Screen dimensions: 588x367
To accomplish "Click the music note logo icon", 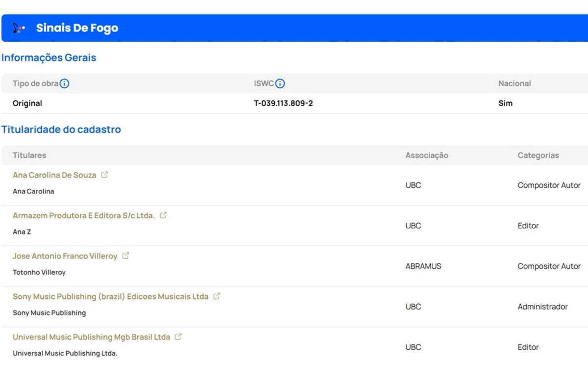I will [x=19, y=28].
